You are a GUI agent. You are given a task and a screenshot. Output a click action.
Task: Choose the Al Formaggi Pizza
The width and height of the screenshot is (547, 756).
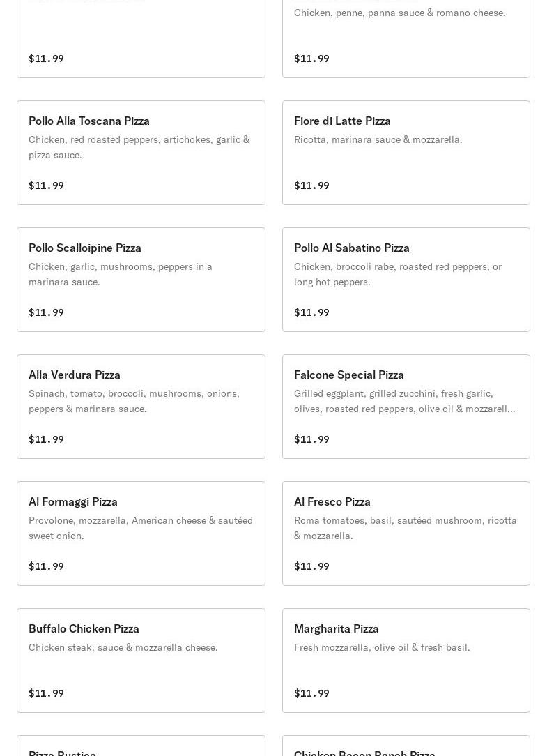click(141, 534)
